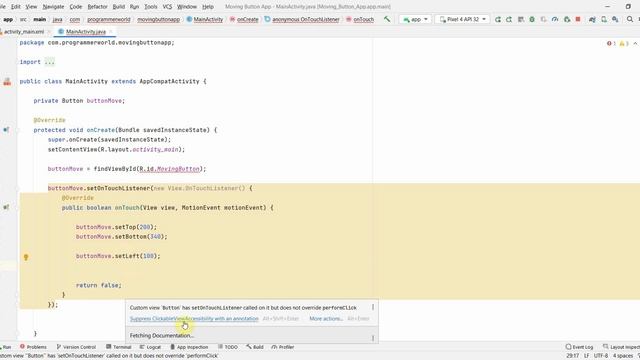Open the app run configuration dropdown
The image size is (640, 360).
415,19
